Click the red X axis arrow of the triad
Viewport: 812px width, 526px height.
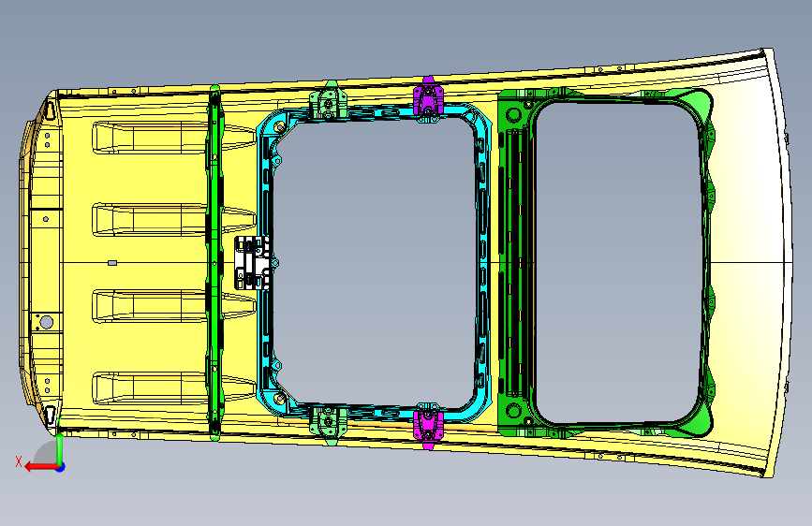tap(41, 467)
